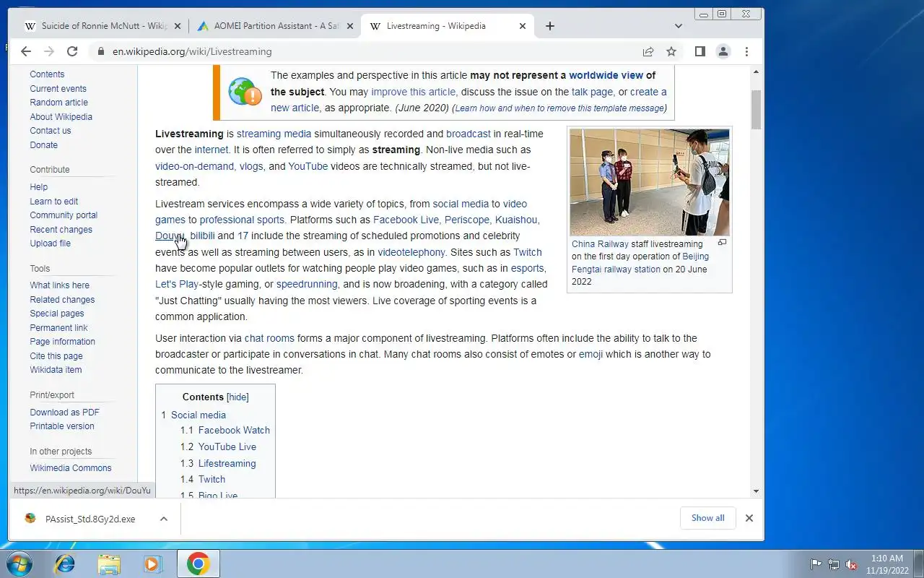Share this page icon in address bar
The height and width of the screenshot is (578, 924).
pos(648,51)
